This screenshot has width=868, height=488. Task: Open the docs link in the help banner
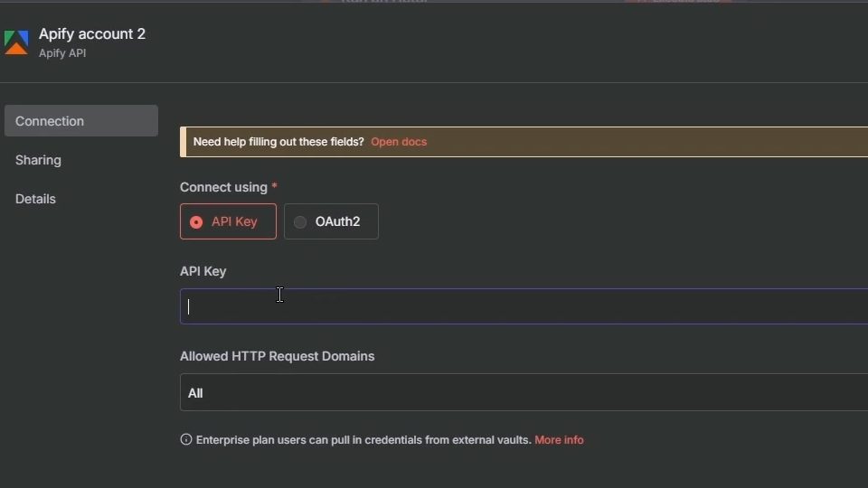pyautogui.click(x=399, y=142)
